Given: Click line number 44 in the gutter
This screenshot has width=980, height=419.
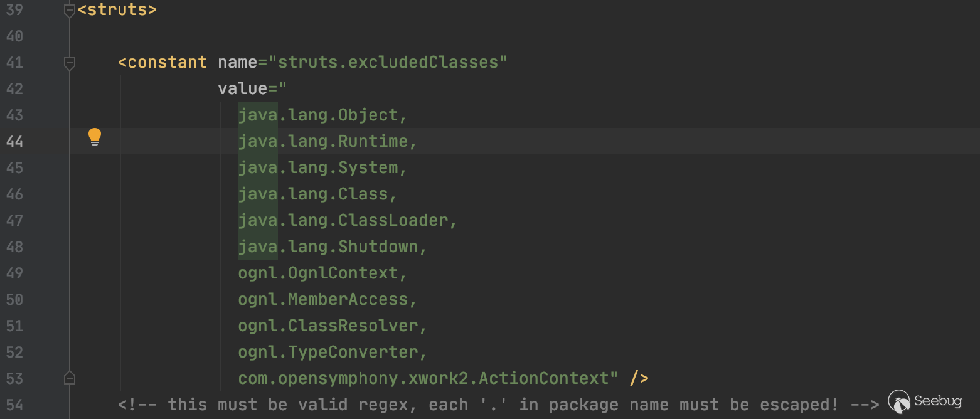Looking at the screenshot, I should click(14, 142).
